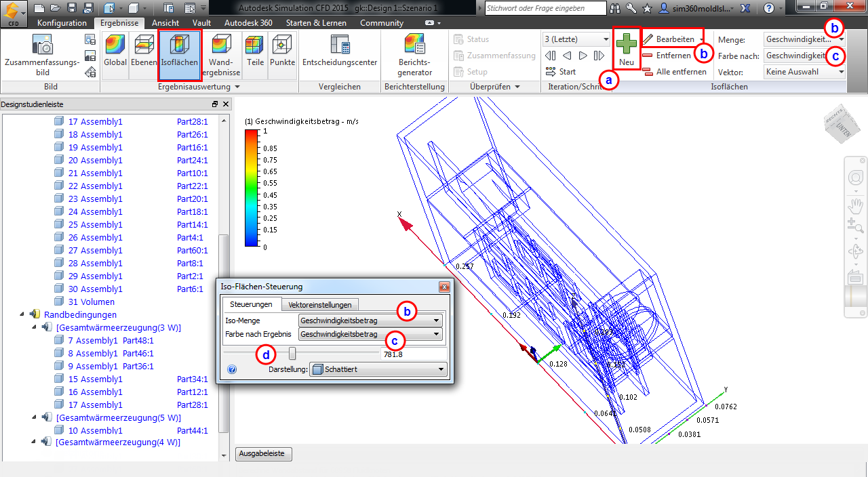Collapse the Gesamtwärmeerzeugung(3 W) node

(34, 328)
